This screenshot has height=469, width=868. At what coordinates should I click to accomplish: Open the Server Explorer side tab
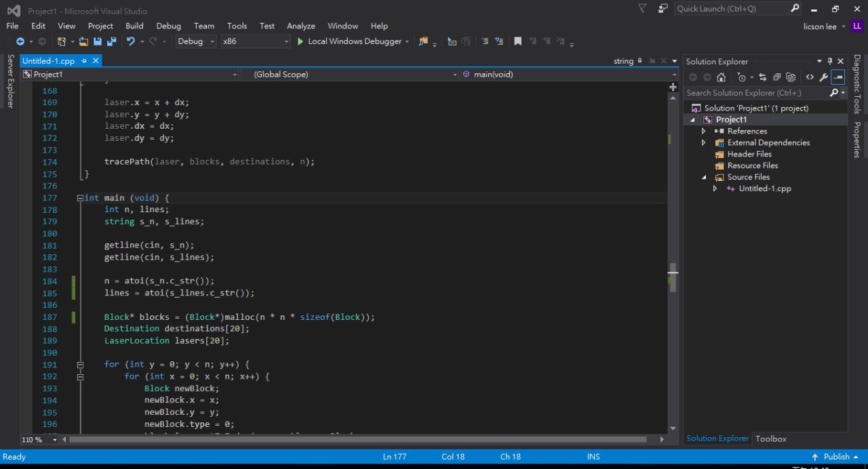pyautogui.click(x=10, y=81)
